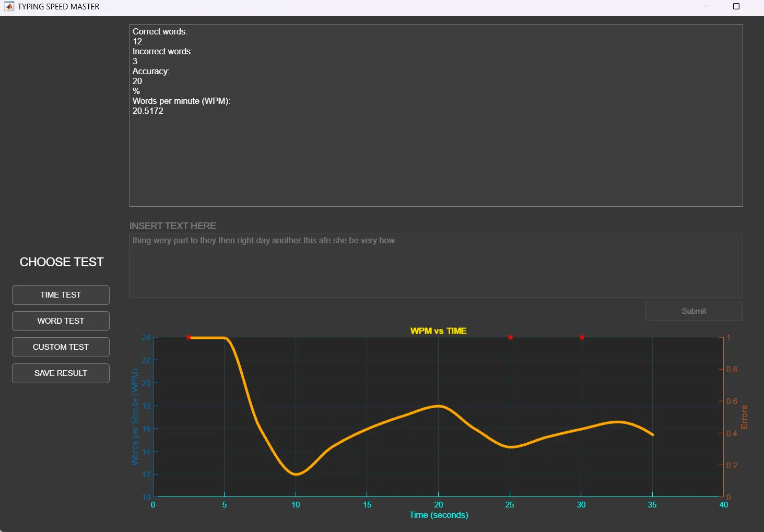Click the x-axis tick label '35'
Screen dimensions: 764x532
point(652,505)
